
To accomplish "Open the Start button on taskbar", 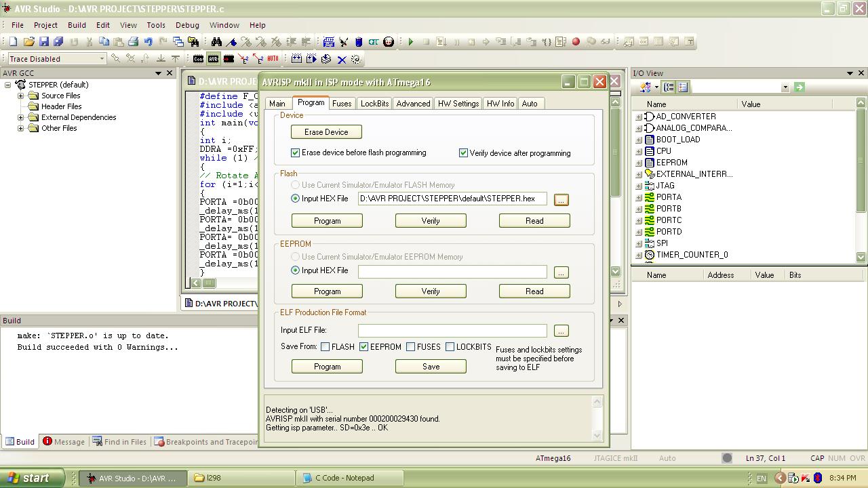I will [33, 478].
